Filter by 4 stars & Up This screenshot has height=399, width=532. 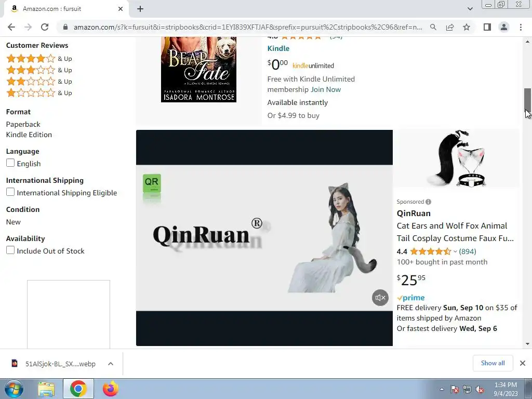(x=39, y=58)
